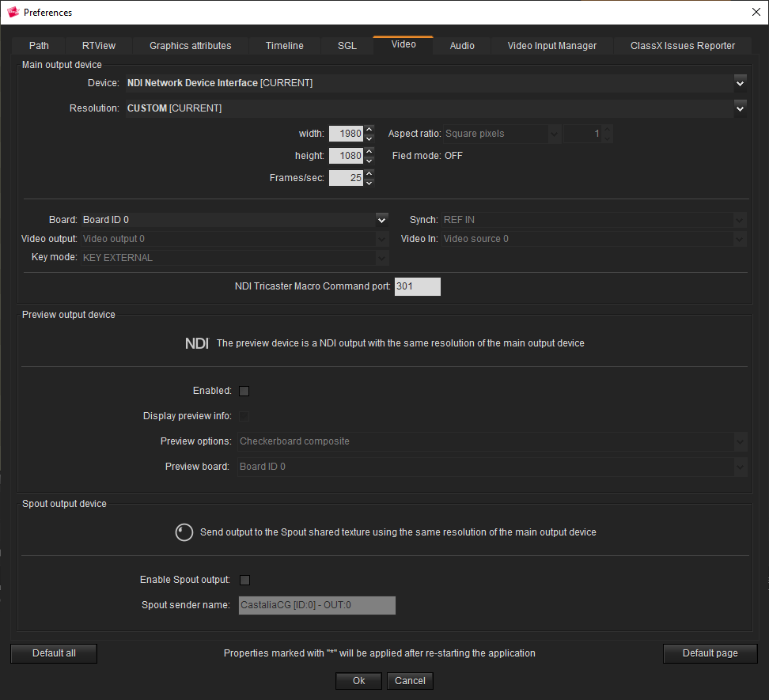Increase width using the up spinner arrow
Screen dimensions: 769x700
point(369,130)
